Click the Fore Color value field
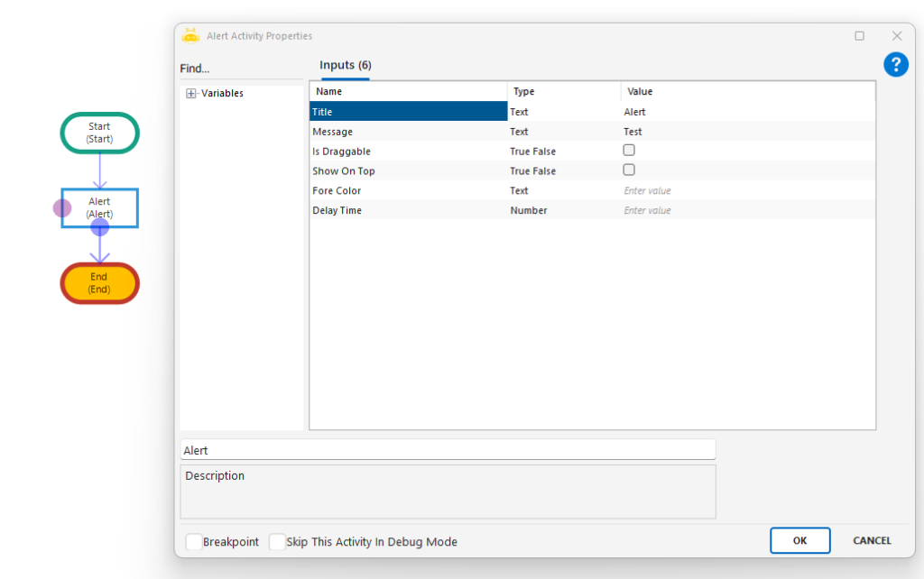The image size is (924, 579). coord(745,190)
